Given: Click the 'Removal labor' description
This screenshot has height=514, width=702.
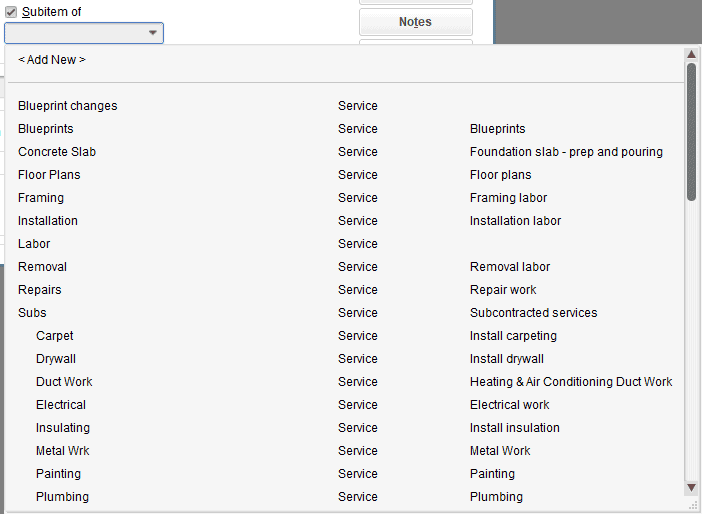Looking at the screenshot, I should (x=510, y=267).
